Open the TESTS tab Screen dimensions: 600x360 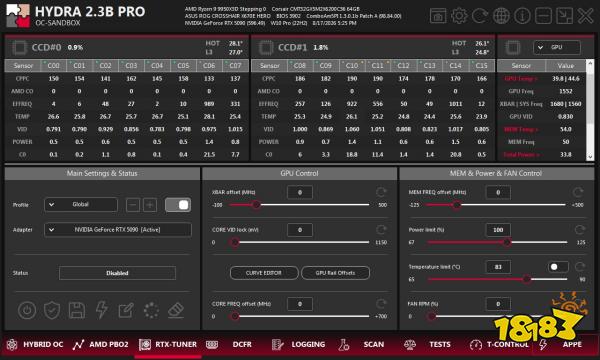(427, 344)
